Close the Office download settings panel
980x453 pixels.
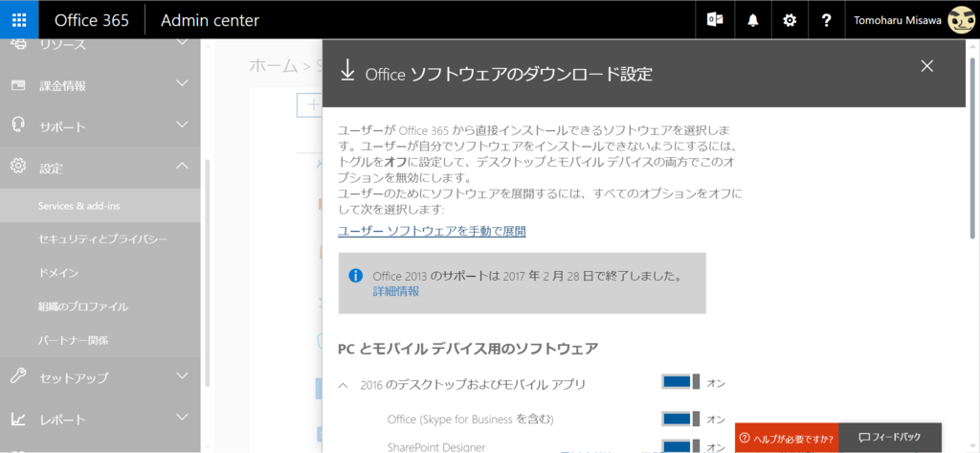point(926,66)
